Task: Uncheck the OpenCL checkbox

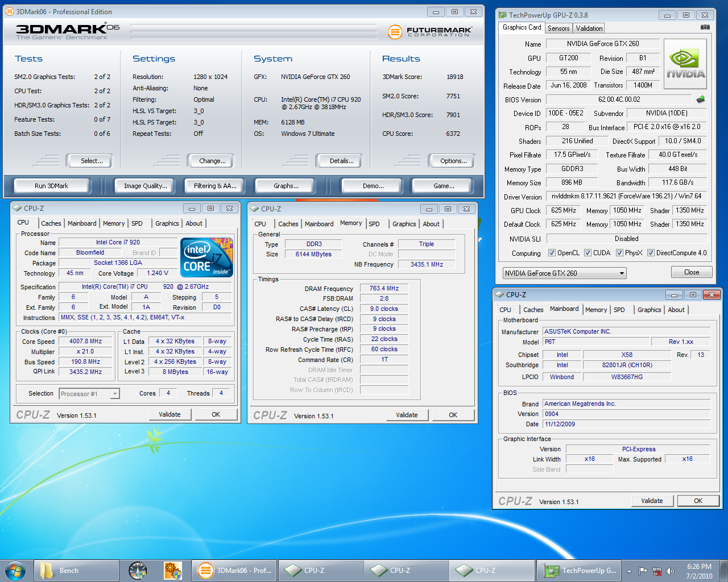Action: 552,253
